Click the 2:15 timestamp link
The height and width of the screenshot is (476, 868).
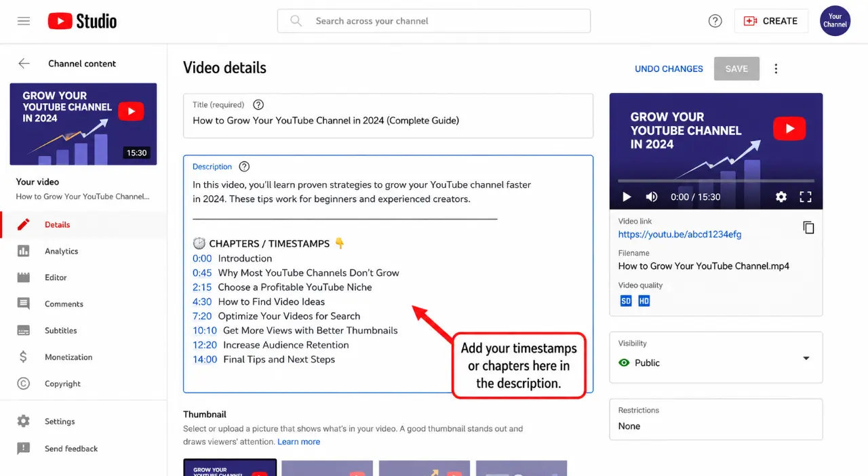click(x=202, y=287)
